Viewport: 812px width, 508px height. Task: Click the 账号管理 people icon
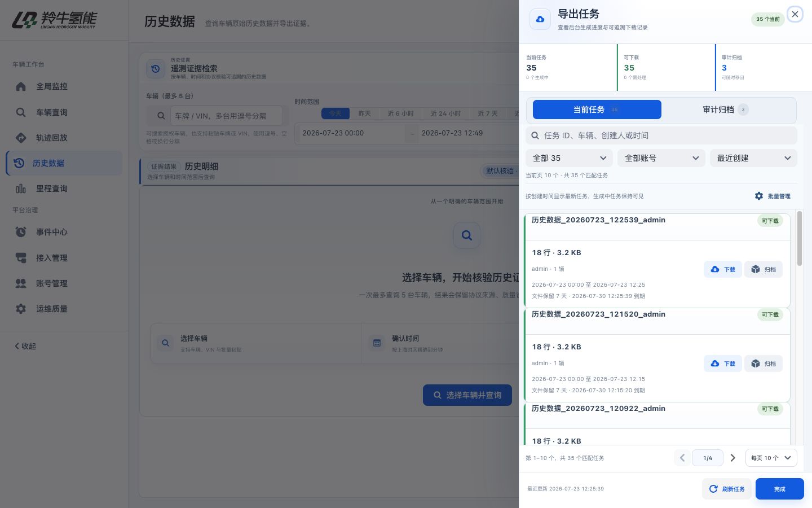pyautogui.click(x=21, y=283)
